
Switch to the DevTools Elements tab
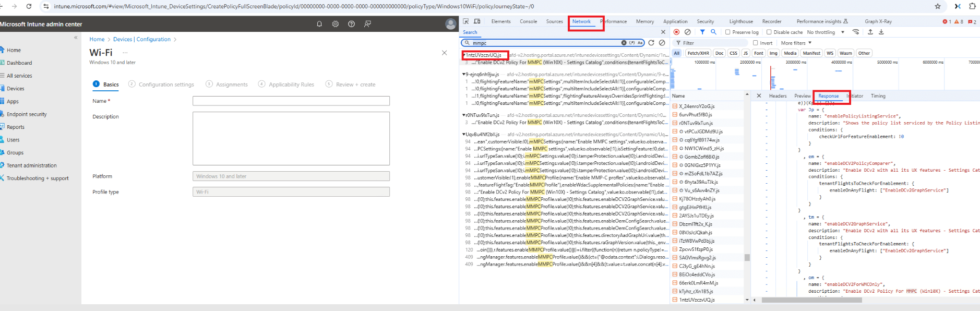[x=501, y=21]
